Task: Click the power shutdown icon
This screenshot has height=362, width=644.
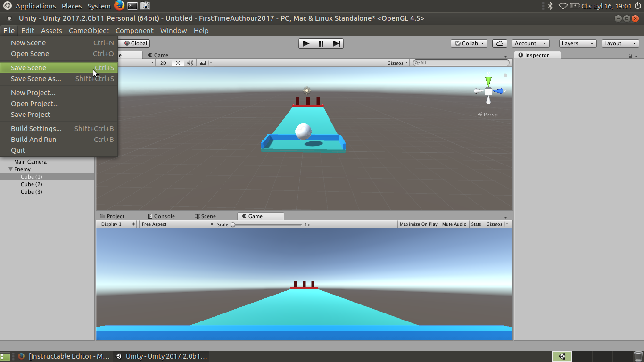Action: click(x=638, y=6)
